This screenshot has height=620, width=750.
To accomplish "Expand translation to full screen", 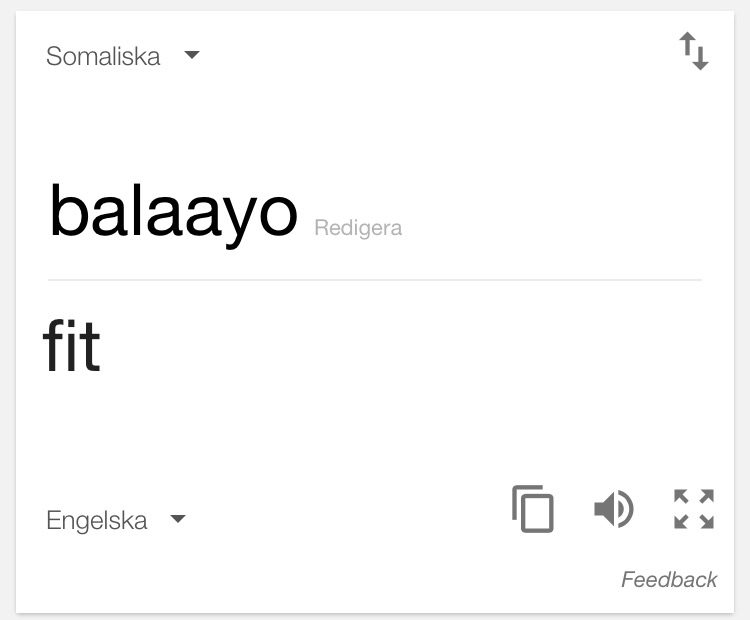I will (x=694, y=509).
